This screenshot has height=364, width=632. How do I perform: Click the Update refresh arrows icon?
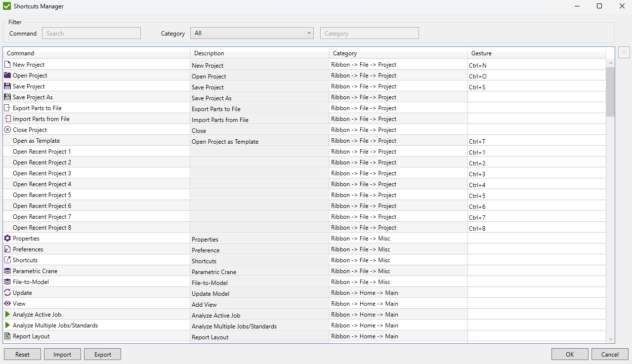[x=7, y=293]
